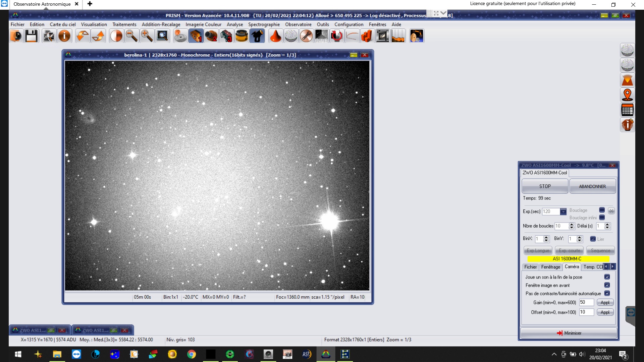Toggle 'Pas de contraste/luminosité automatique' checkbox

pyautogui.click(x=607, y=293)
